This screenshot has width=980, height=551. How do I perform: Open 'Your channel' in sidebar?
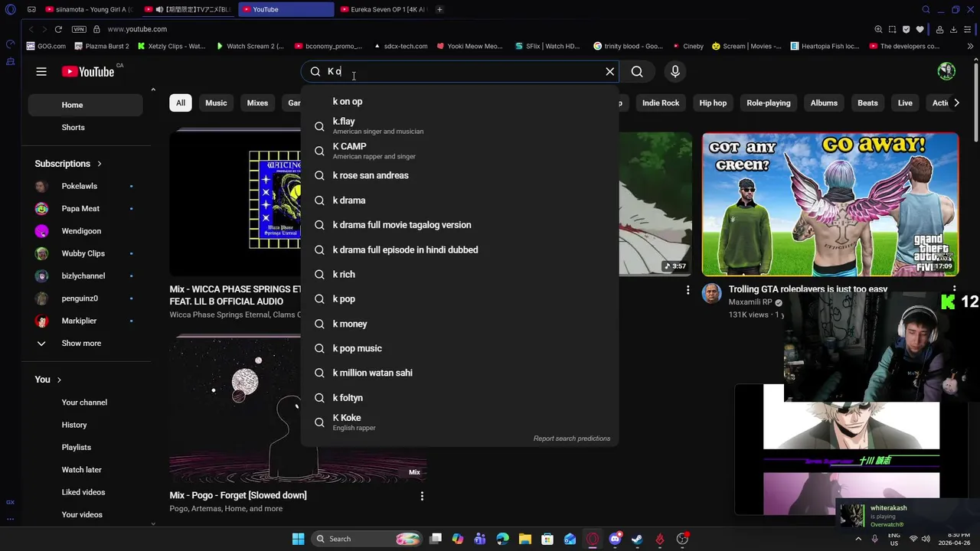85,403
